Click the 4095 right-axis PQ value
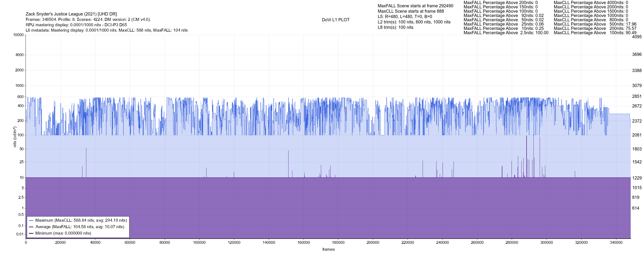The height and width of the screenshot is (258, 644). pyautogui.click(x=637, y=37)
